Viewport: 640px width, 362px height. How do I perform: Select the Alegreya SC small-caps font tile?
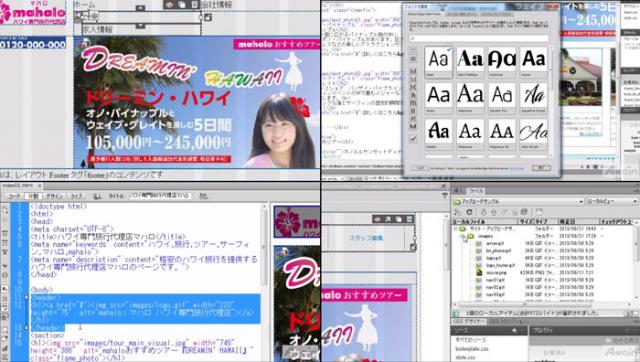502,134
